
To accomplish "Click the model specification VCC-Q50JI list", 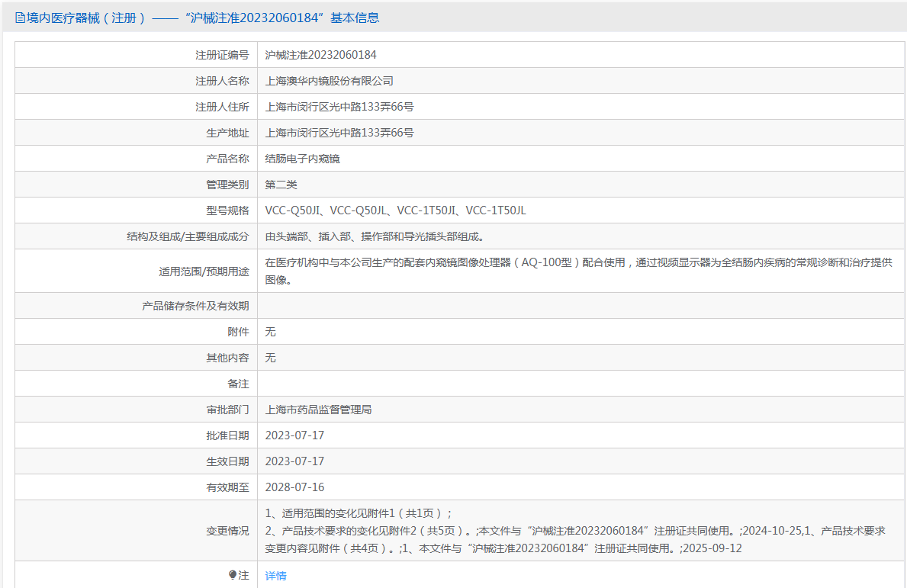I will 395,210.
